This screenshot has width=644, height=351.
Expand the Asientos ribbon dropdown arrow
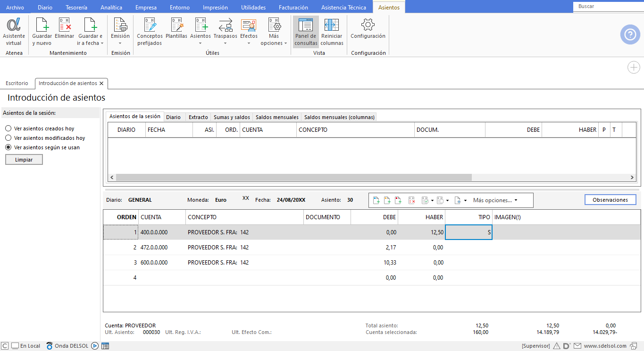coord(201,43)
